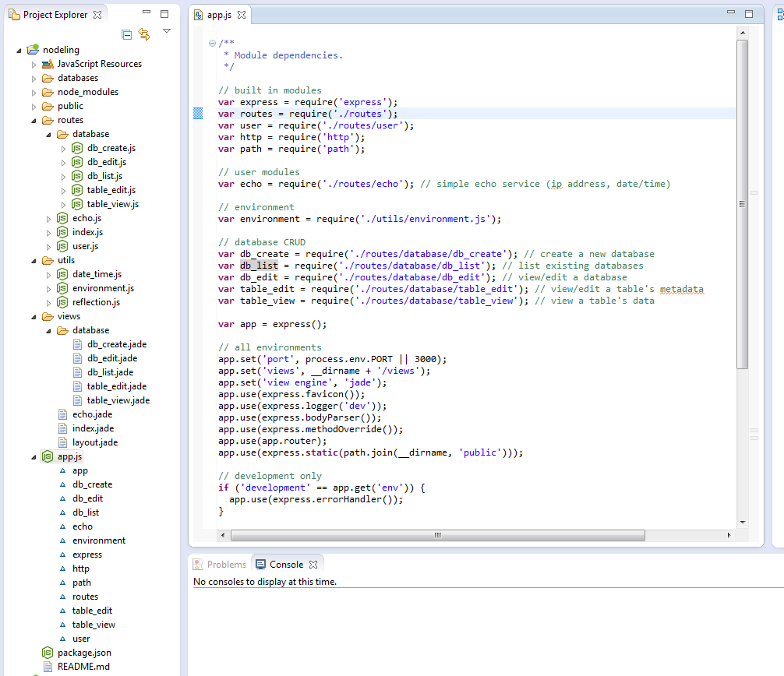Screen dimensions: 784x676
Task: Close the Console view tab
Action: tap(313, 564)
